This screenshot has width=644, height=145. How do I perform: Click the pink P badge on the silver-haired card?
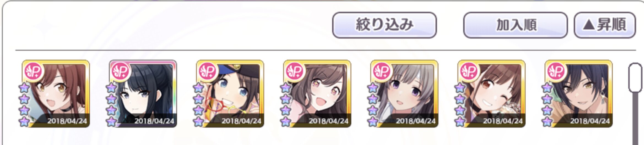(381, 71)
